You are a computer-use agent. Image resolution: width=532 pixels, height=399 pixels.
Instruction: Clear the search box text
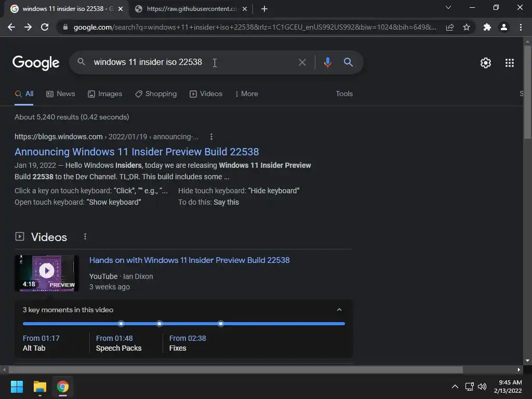(302, 62)
